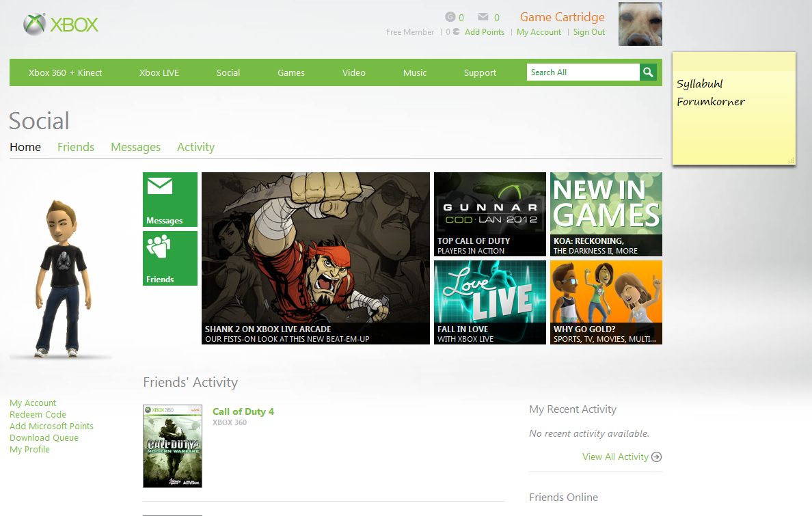This screenshot has width=812, height=516.
Task: Open the Why Go Gold tile
Action: point(606,302)
